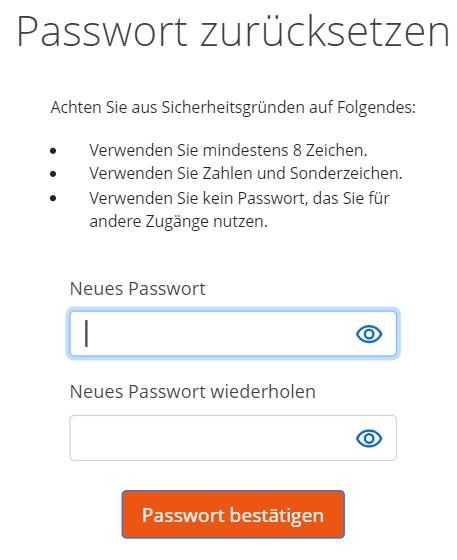
Task: Focus the Neues Passwort input field
Action: 233,334
